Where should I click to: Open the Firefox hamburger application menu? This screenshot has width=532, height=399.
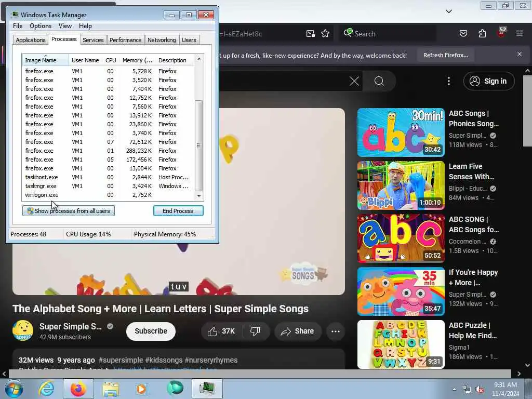[520, 33]
